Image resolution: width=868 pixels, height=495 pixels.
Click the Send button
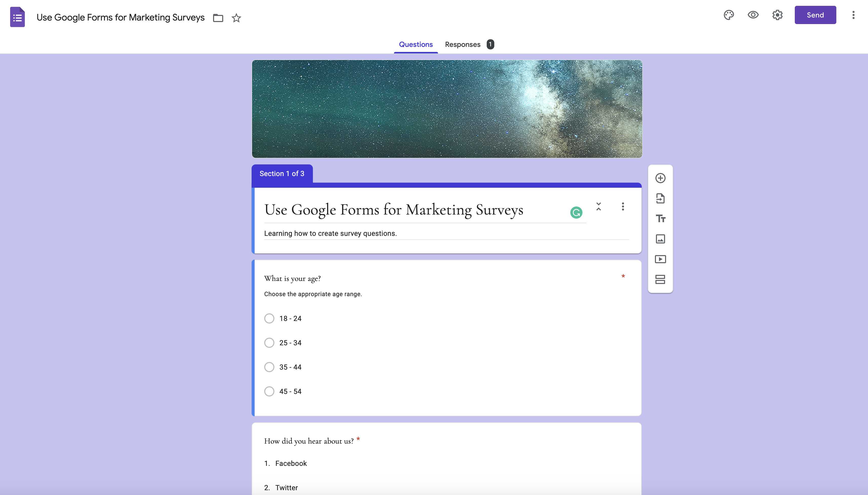point(815,15)
